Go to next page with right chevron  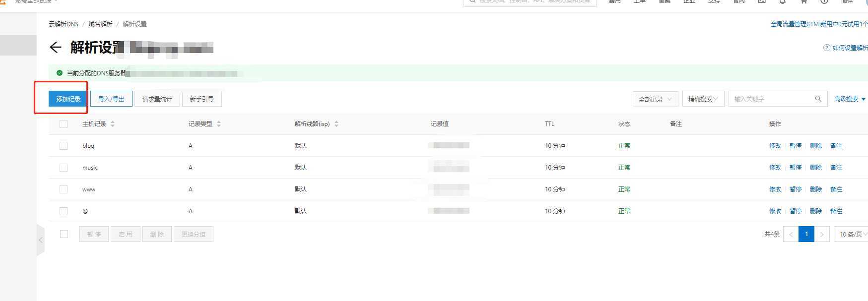click(822, 234)
